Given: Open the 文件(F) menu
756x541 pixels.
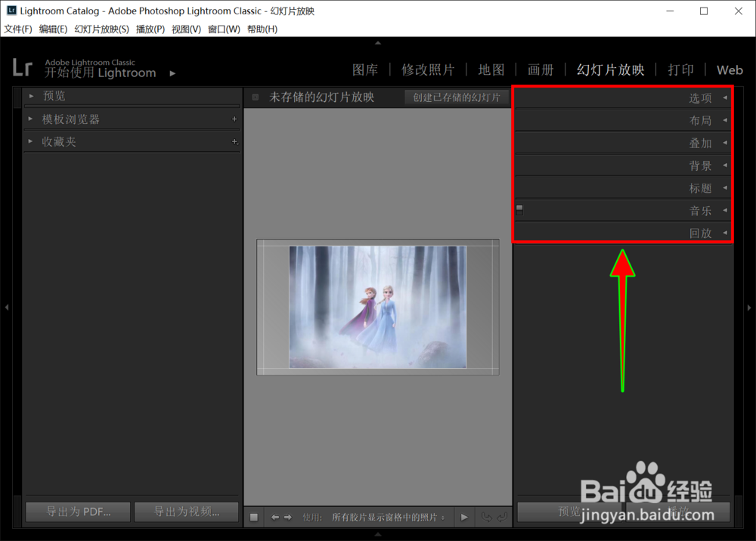Looking at the screenshot, I should 18,29.
